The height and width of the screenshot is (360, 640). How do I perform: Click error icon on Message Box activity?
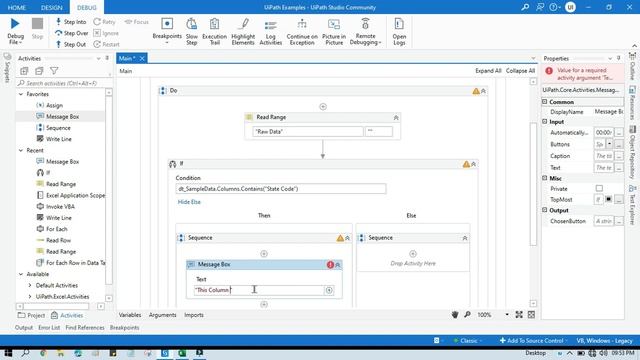coord(330,264)
